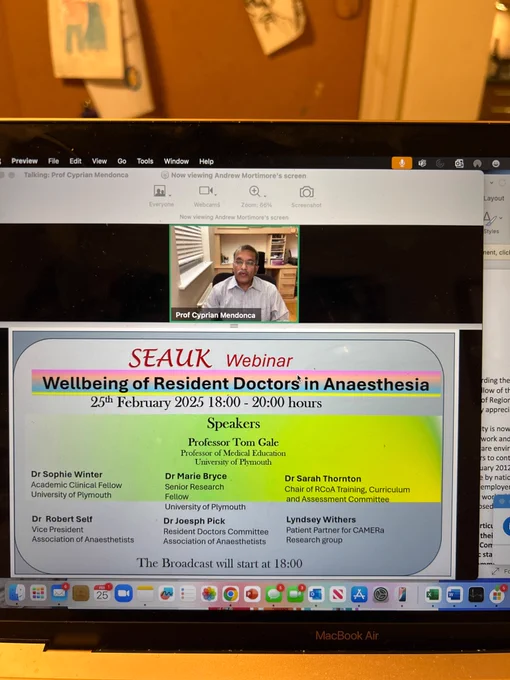
Task: Open the Stocks app in the Dock
Action: click(476, 595)
